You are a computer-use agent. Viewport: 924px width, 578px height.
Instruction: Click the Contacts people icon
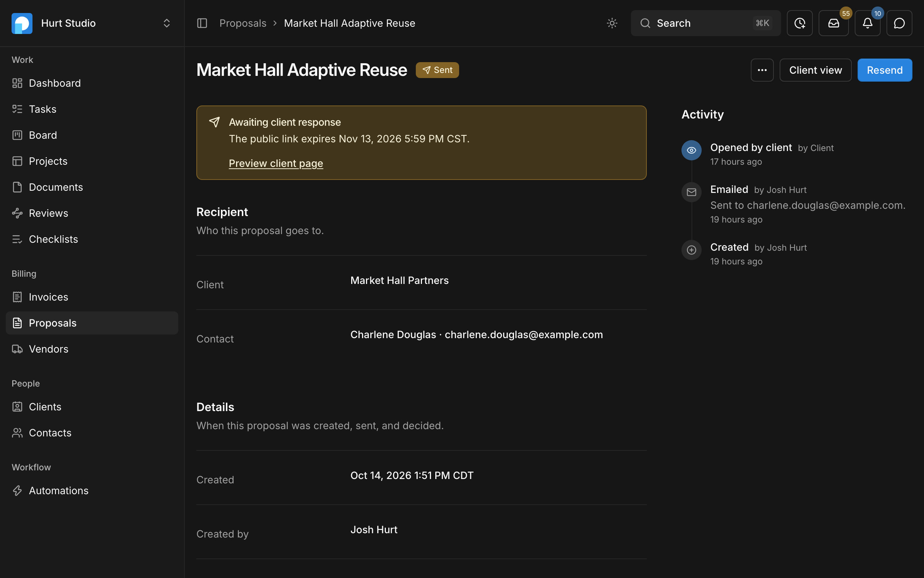17,433
